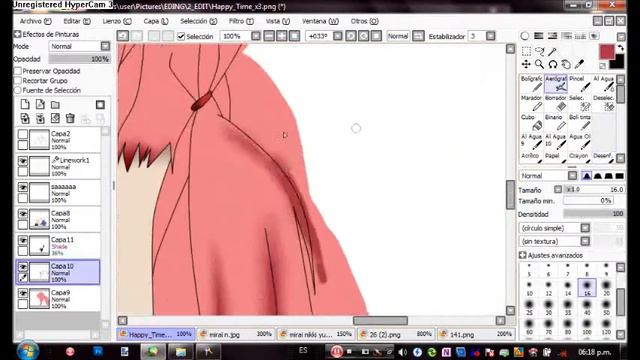Open the zoom 100% dropdown

256,36
